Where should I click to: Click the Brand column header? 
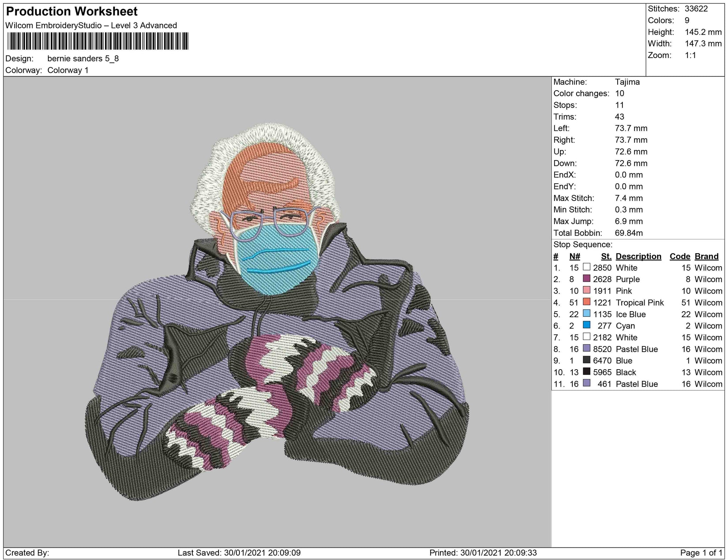pyautogui.click(x=706, y=256)
